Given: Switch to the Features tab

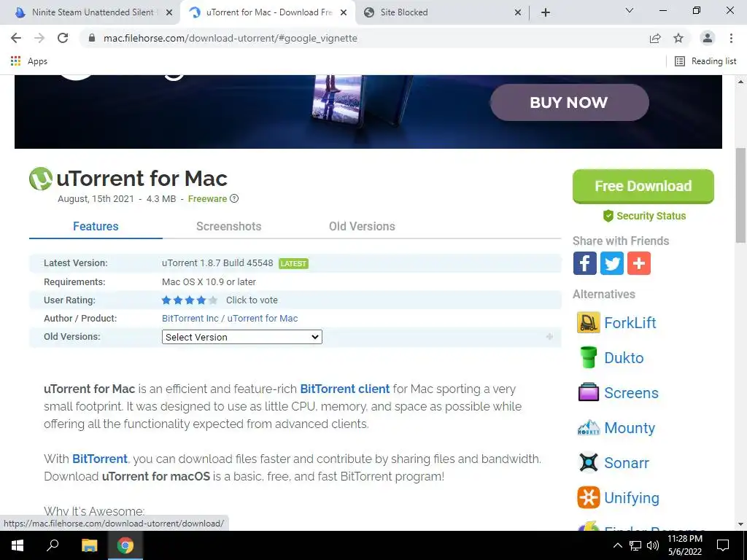Looking at the screenshot, I should tap(96, 226).
